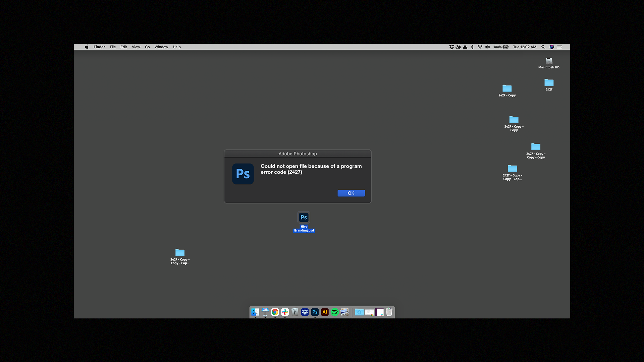
Task: Select the "2427 - Copy - Copy" folder
Action: point(514,120)
